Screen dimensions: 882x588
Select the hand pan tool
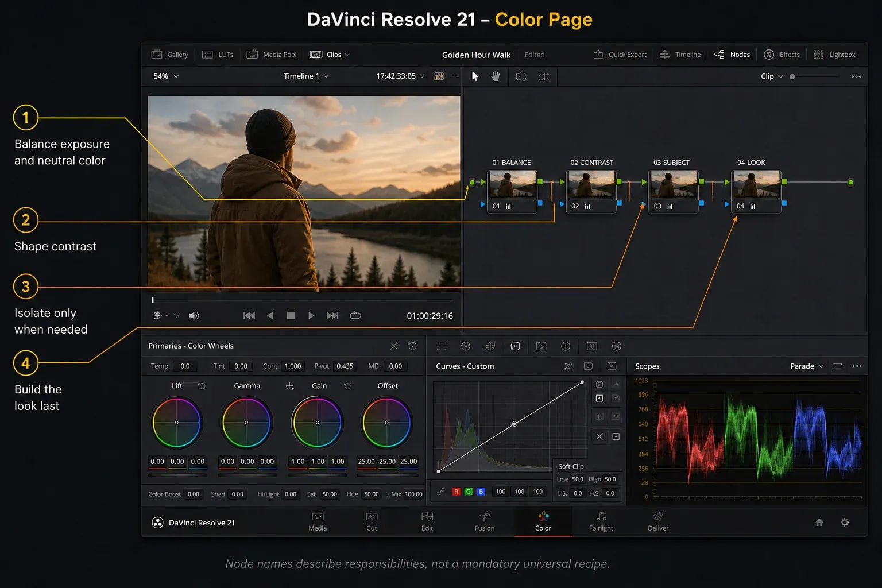point(495,76)
